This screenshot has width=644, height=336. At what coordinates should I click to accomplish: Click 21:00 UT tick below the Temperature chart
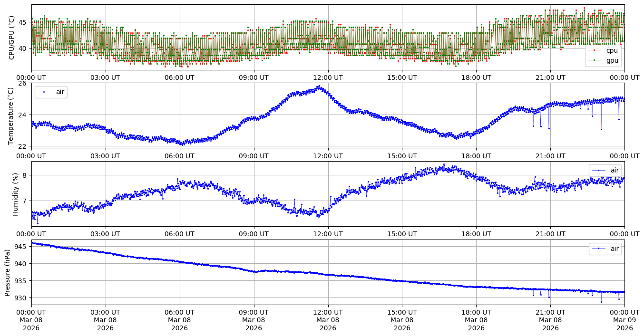(x=550, y=156)
